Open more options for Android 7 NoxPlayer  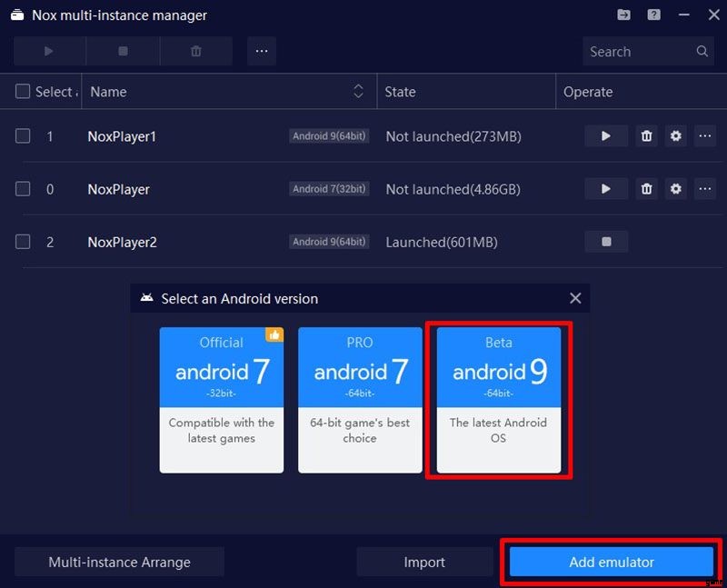pyautogui.click(x=705, y=189)
